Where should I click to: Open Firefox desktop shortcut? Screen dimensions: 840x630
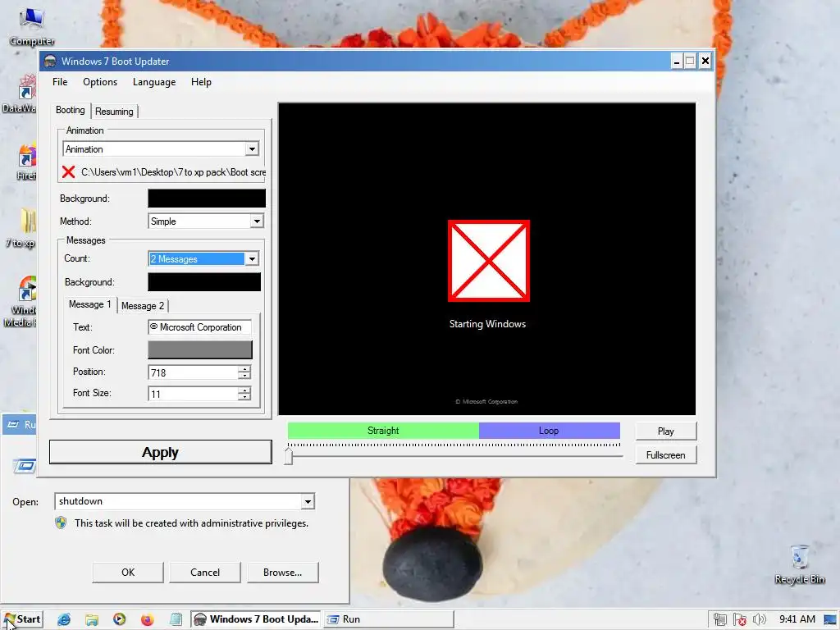click(25, 162)
